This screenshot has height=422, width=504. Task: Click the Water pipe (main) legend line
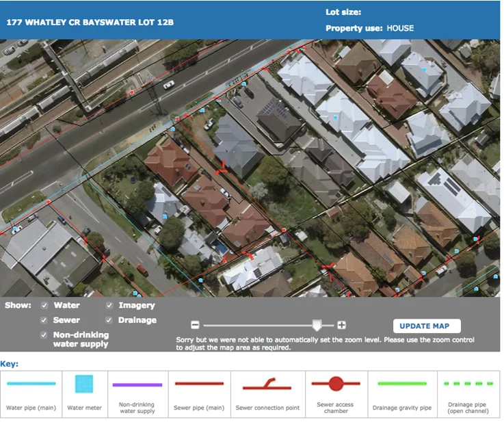pos(31,384)
